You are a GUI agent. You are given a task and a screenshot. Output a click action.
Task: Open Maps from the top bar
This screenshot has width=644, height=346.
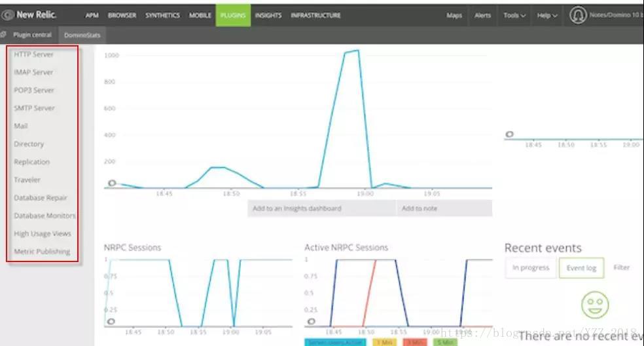[x=454, y=15]
